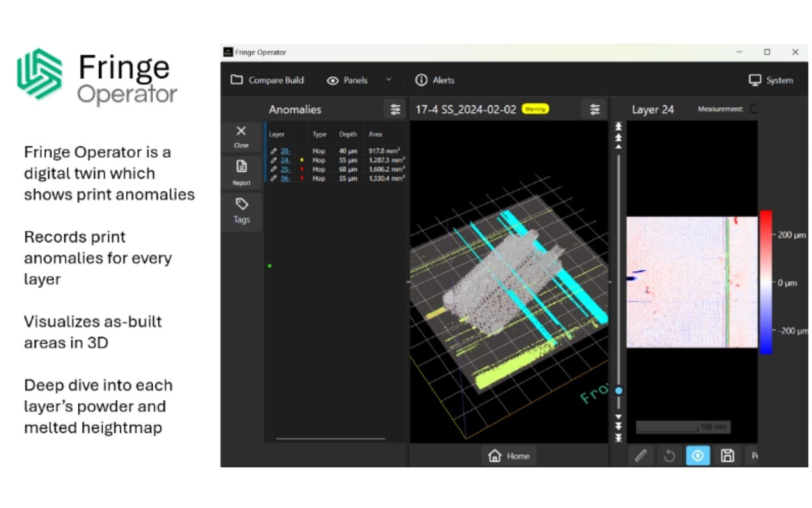The height and width of the screenshot is (508, 812).
Task: Expand the Panels dropdown chevron
Action: coord(389,80)
